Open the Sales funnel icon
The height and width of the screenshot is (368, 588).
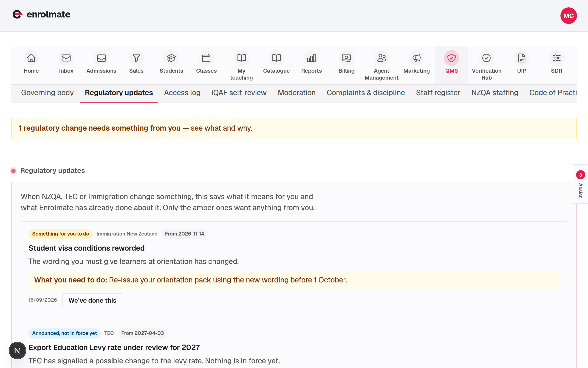click(136, 58)
